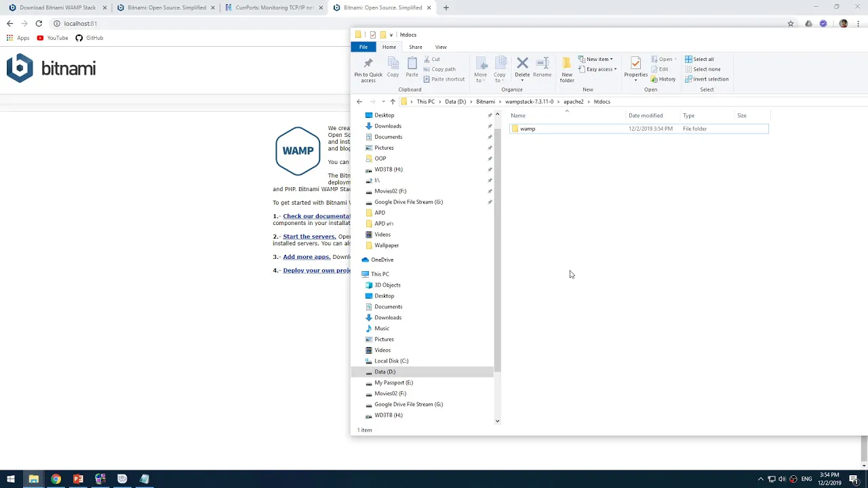The image size is (868, 488).
Task: Click the Copy button in Clipboard group
Action: (393, 68)
